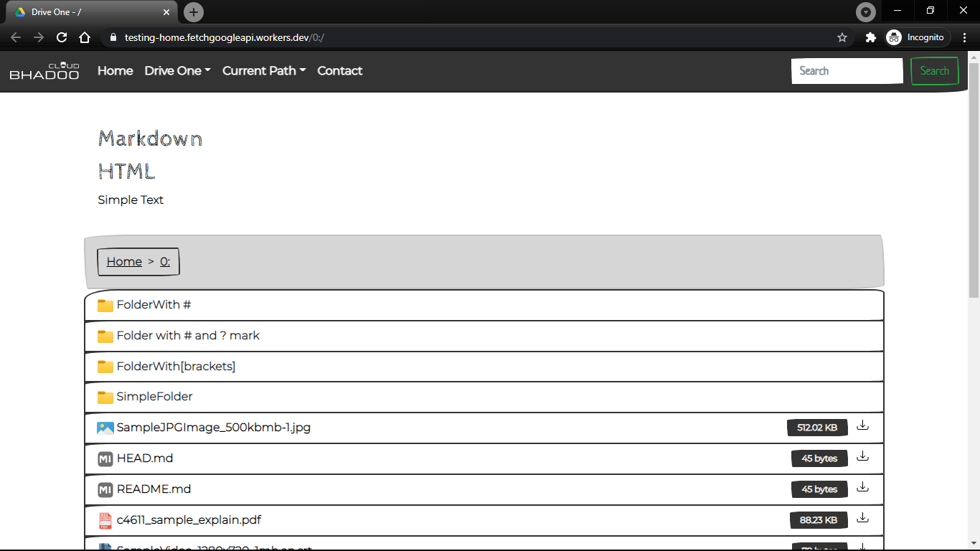
Task: Open the FolderWith # folder
Action: click(x=484, y=305)
